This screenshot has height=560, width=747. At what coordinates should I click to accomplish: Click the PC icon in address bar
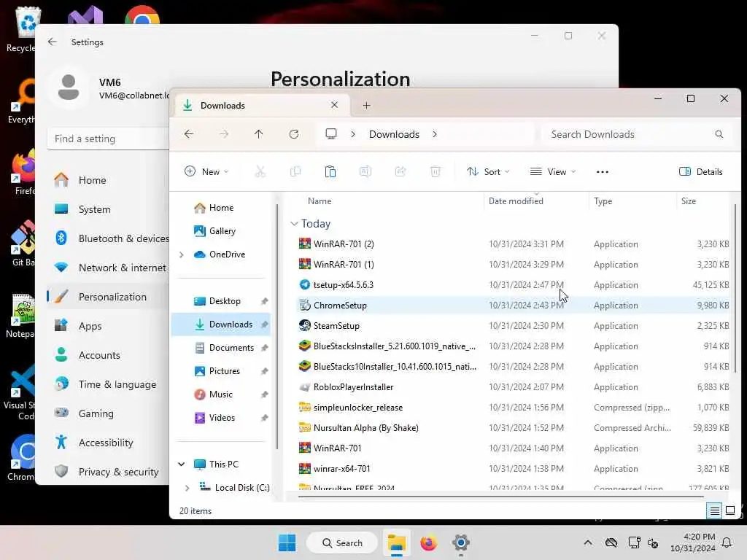click(331, 134)
